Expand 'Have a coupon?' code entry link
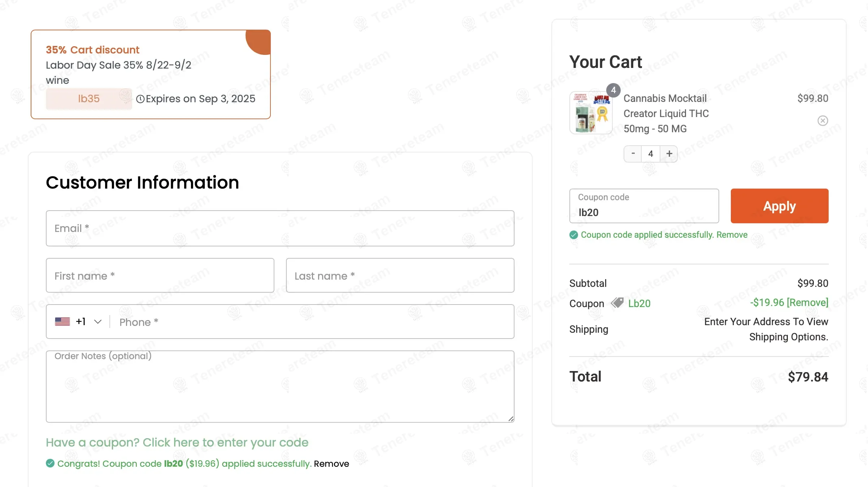Viewport: 868px width, 487px height. point(177,442)
